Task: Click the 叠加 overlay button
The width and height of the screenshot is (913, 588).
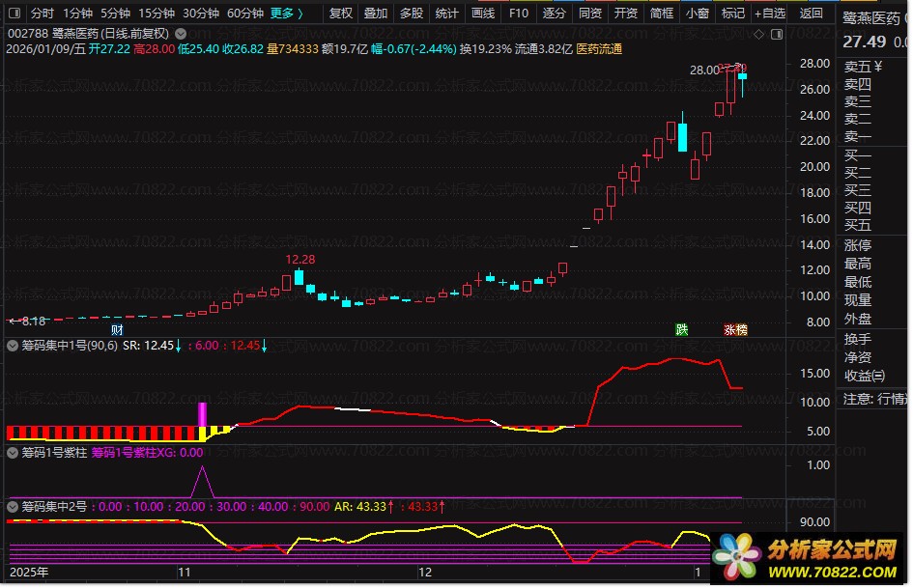Action: [376, 13]
